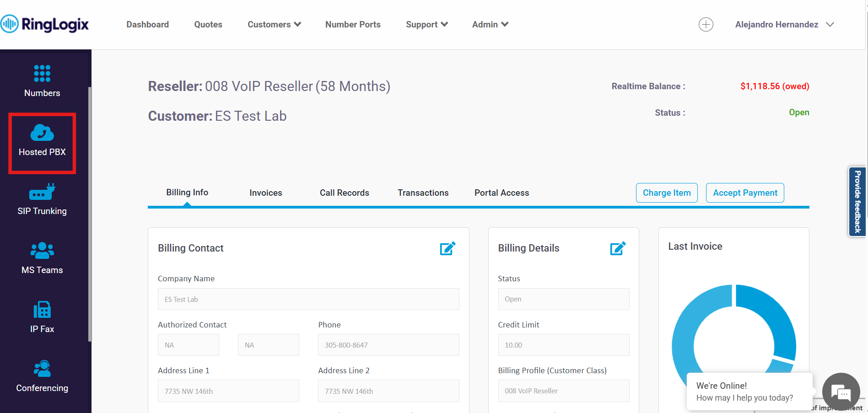
Task: Switch to the Invoices tab
Action: point(265,193)
